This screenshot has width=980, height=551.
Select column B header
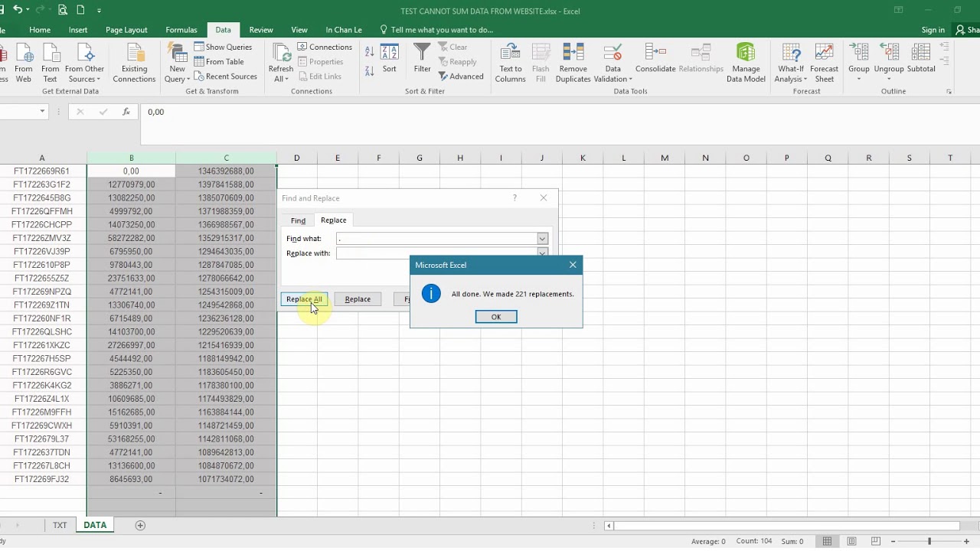pyautogui.click(x=131, y=158)
